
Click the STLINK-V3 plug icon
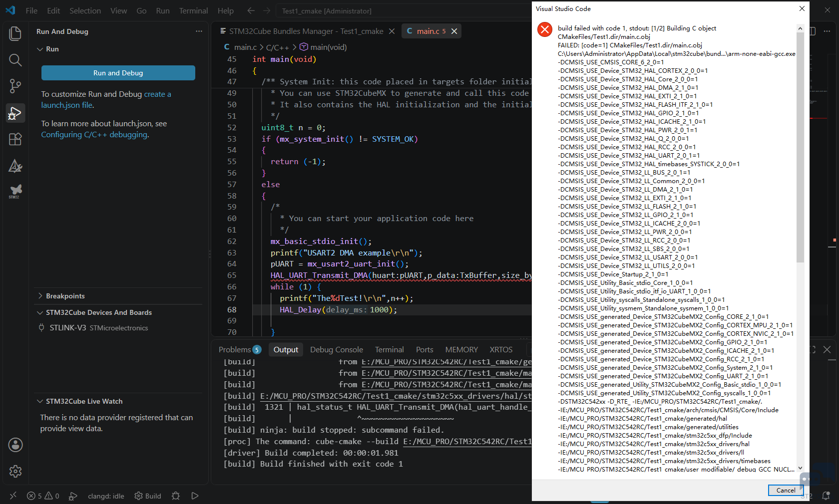click(x=41, y=327)
